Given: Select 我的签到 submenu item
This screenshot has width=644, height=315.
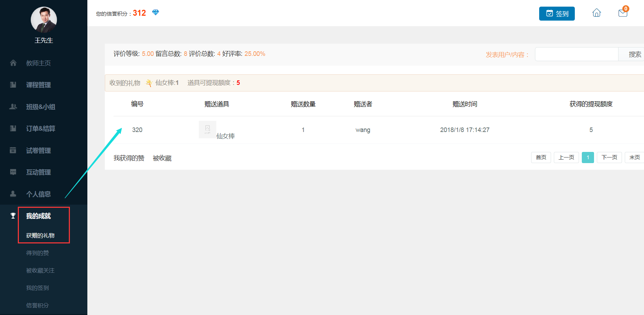Looking at the screenshot, I should (x=37, y=288).
